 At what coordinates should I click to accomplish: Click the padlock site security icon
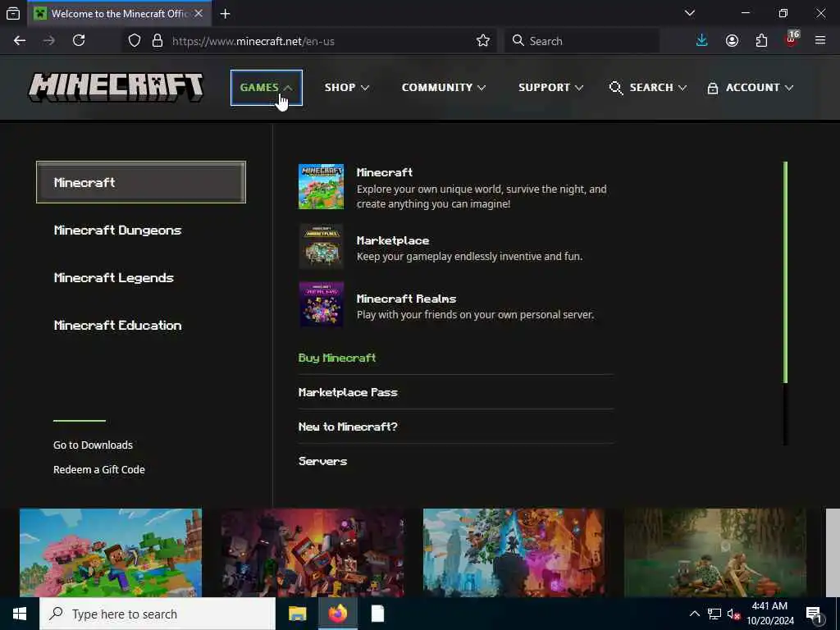tap(157, 41)
